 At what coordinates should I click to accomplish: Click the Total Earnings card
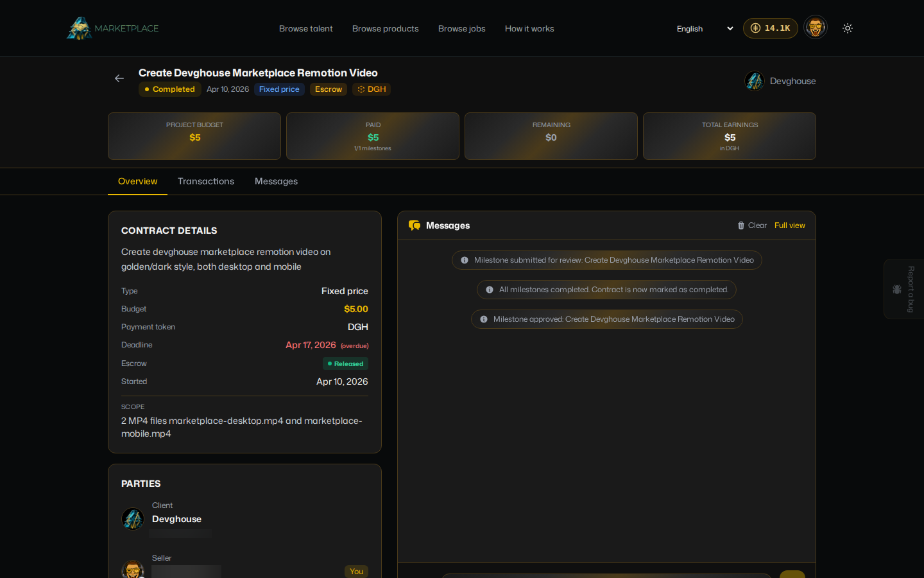coord(730,136)
